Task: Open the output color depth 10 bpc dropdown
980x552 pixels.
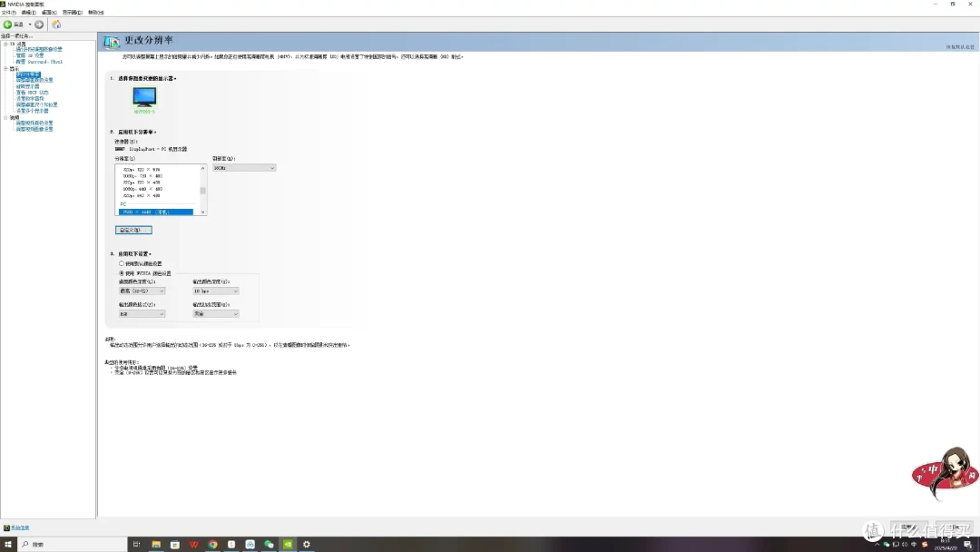Action: 216,291
